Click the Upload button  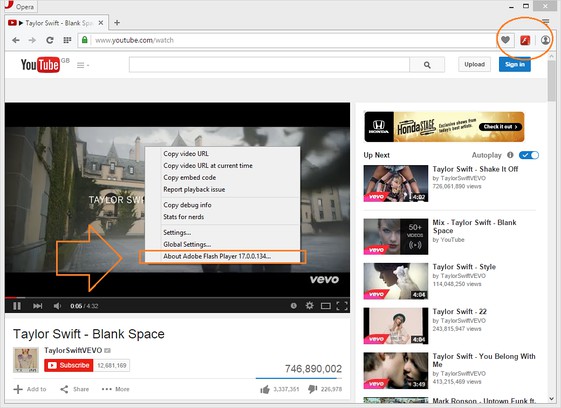pyautogui.click(x=474, y=64)
